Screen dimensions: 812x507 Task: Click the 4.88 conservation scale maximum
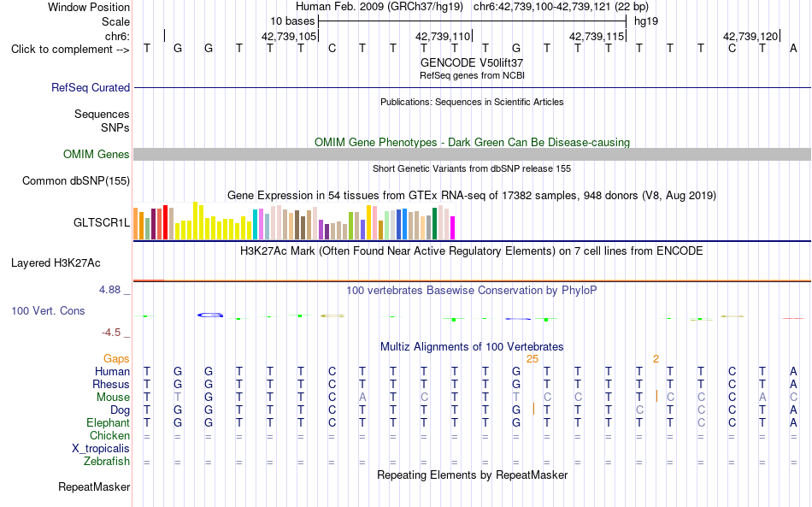click(109, 290)
